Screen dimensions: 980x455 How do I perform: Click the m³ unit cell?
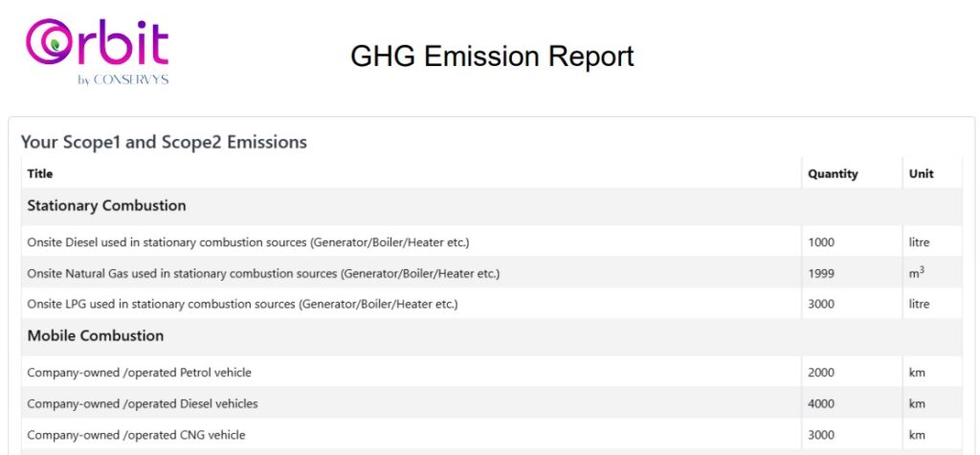click(916, 272)
